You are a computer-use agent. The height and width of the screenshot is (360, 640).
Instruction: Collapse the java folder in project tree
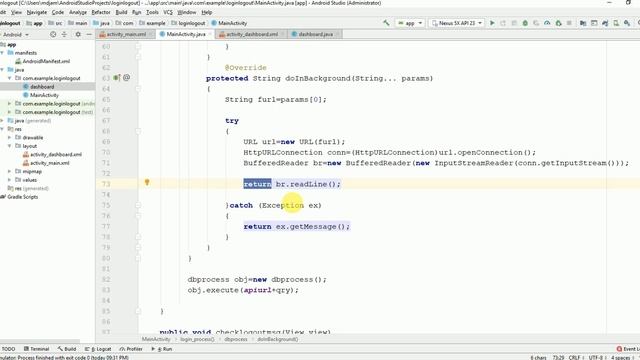(2, 70)
